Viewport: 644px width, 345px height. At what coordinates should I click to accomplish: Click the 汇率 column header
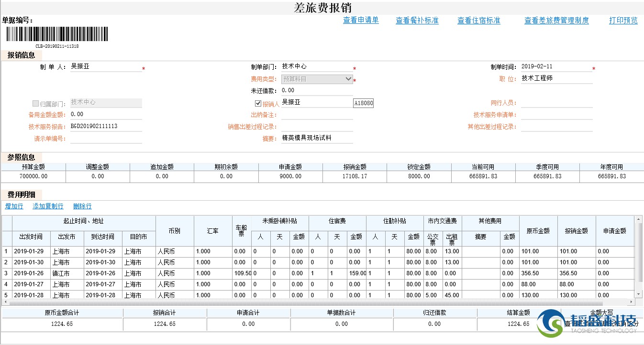(213, 231)
